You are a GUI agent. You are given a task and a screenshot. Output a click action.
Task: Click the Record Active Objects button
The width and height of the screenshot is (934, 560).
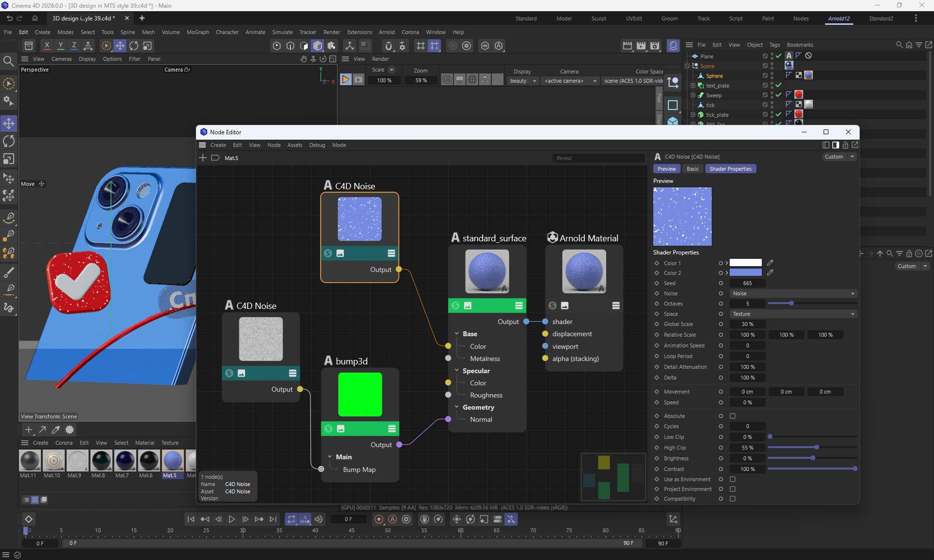(378, 519)
